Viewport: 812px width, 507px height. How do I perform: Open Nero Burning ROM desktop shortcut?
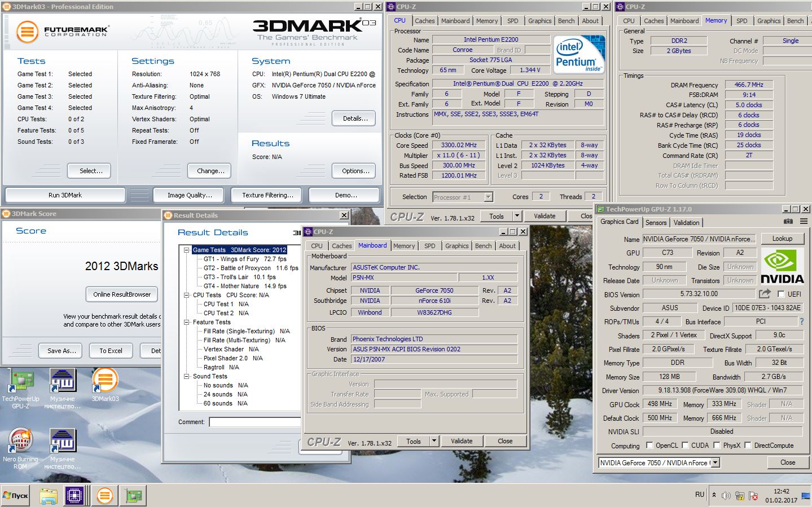click(20, 449)
